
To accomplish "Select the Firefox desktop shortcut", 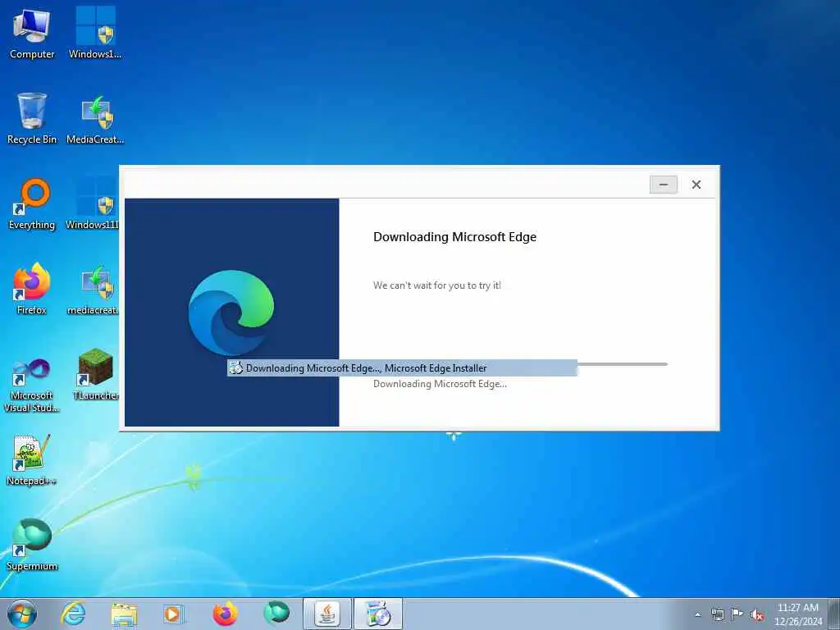I will coord(32,290).
